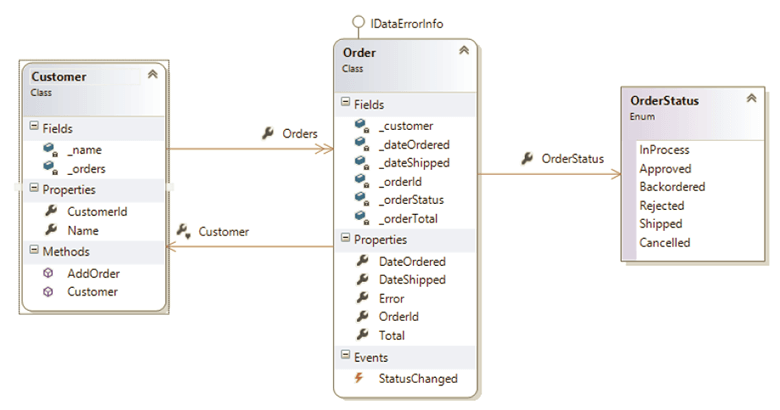The height and width of the screenshot is (410, 780).
Task: Select the StatusChanged event text
Action: click(418, 379)
